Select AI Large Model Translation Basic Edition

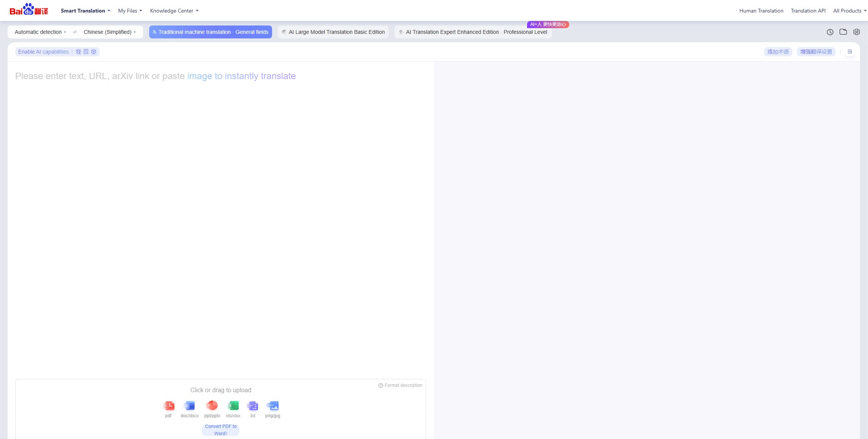click(x=333, y=32)
